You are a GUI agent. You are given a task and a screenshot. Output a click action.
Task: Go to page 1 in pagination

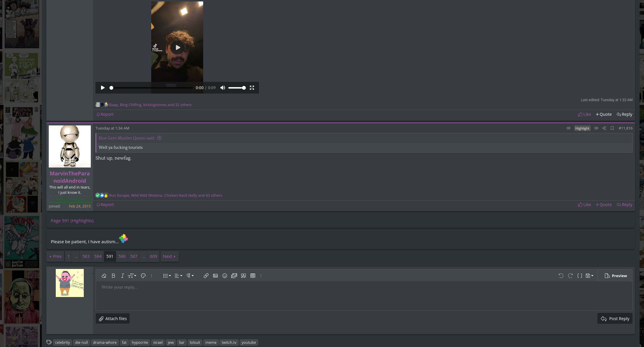(x=69, y=256)
